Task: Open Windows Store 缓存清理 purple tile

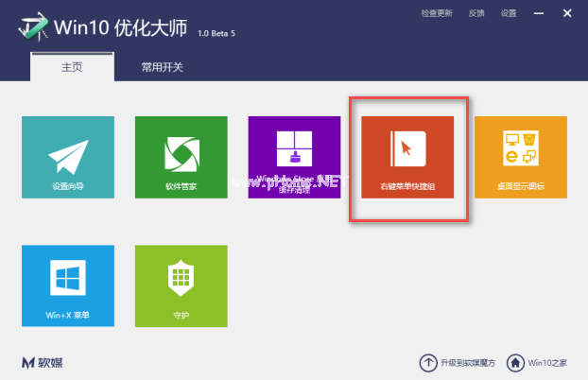Action: tap(294, 157)
